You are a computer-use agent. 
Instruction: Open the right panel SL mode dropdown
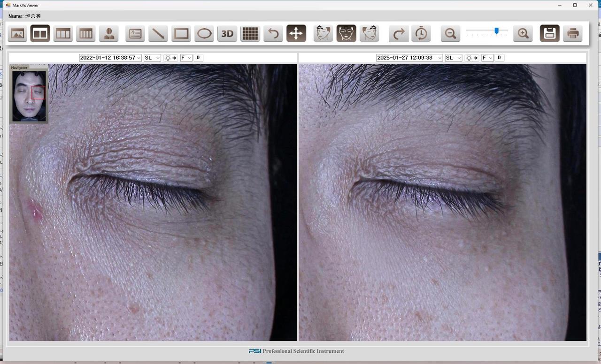tap(453, 58)
